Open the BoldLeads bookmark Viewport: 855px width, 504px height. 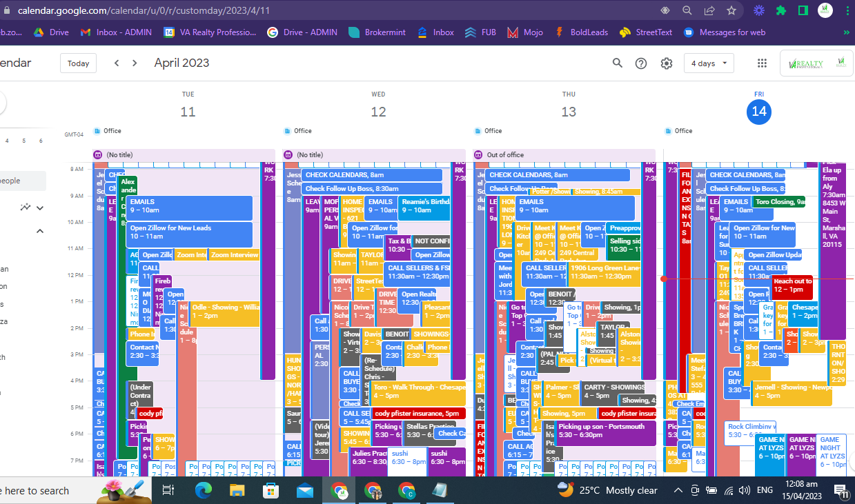[580, 32]
